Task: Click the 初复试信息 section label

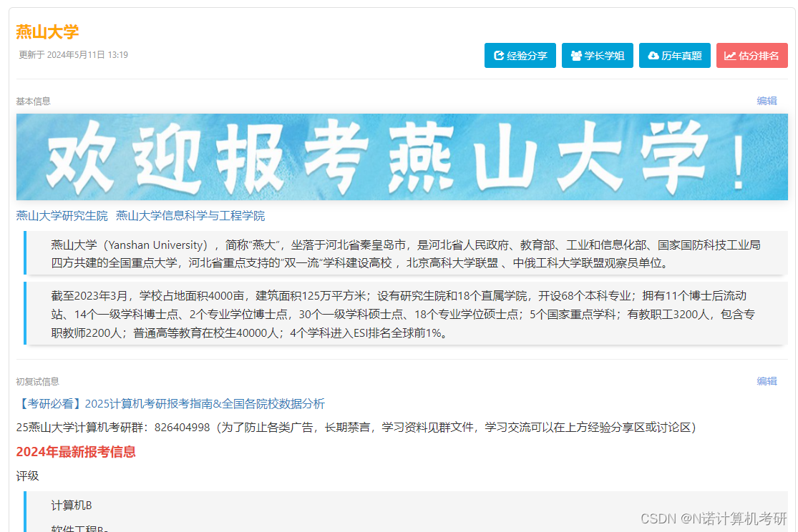Action: point(37,381)
